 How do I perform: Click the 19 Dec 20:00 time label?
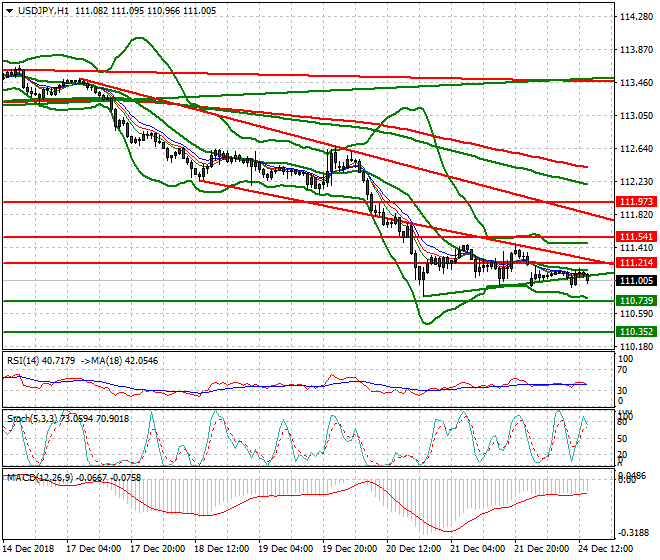click(x=349, y=549)
